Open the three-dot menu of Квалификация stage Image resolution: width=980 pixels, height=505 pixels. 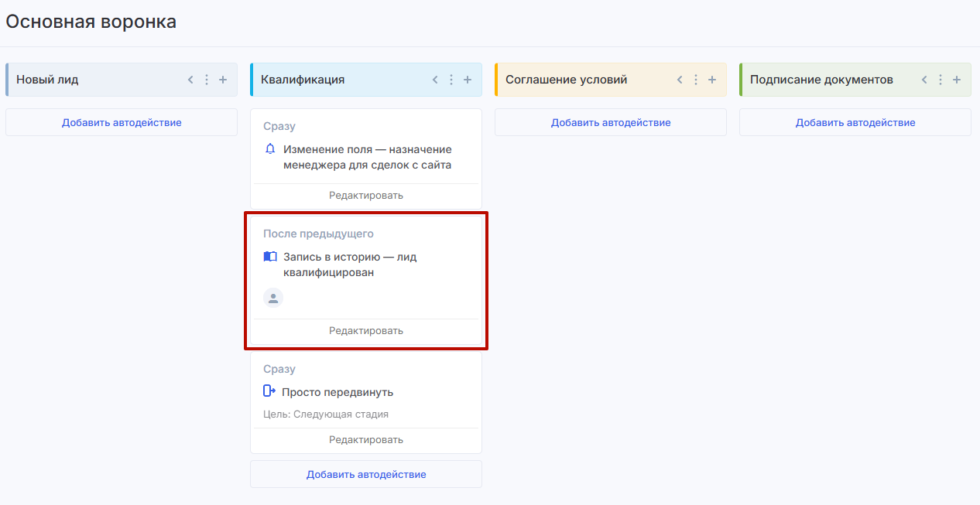pyautogui.click(x=451, y=80)
